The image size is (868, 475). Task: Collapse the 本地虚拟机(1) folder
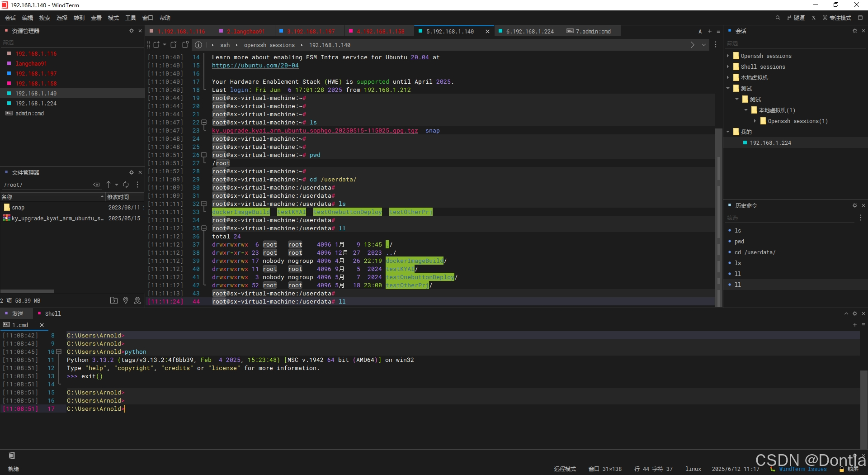click(746, 110)
